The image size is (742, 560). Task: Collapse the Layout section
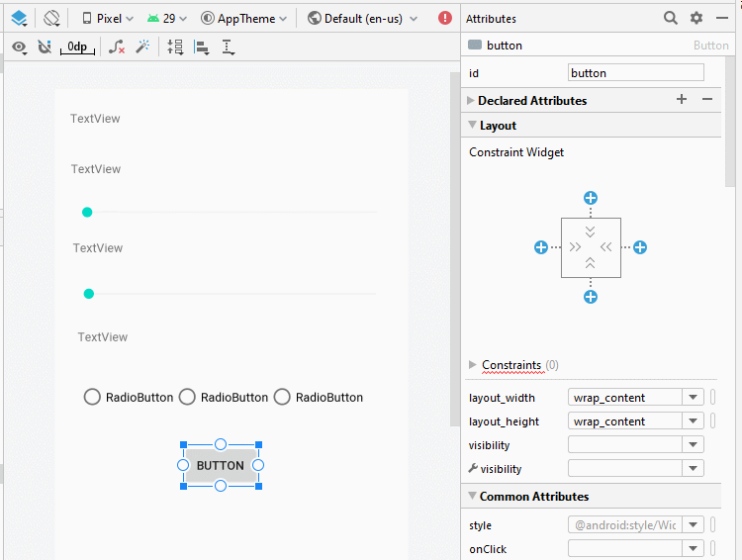[472, 125]
